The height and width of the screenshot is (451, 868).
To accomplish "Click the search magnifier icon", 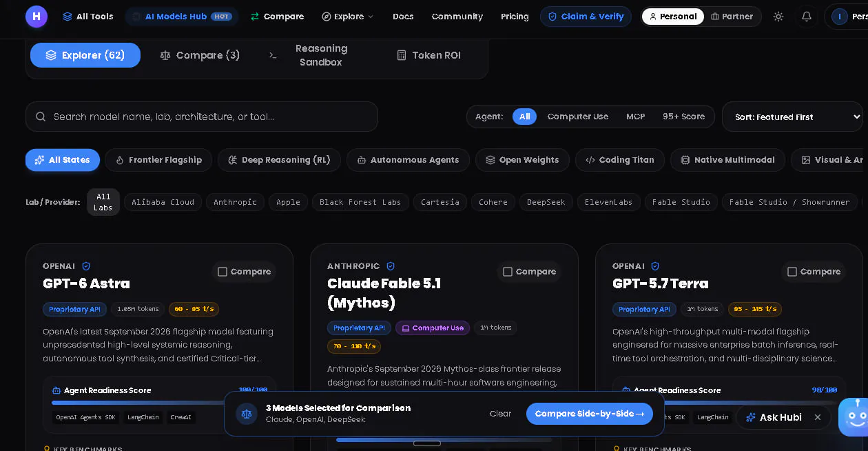I will (x=41, y=117).
